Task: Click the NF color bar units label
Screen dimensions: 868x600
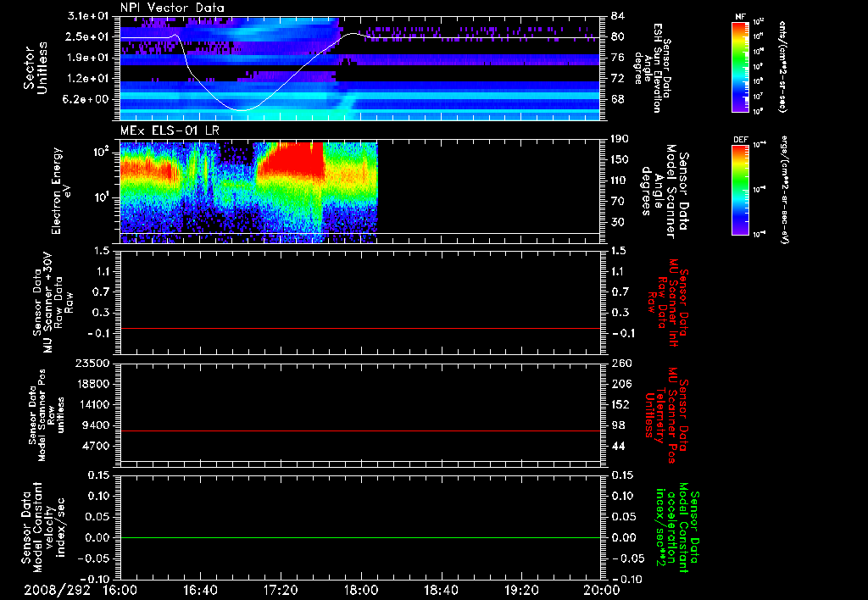Action: point(782,66)
